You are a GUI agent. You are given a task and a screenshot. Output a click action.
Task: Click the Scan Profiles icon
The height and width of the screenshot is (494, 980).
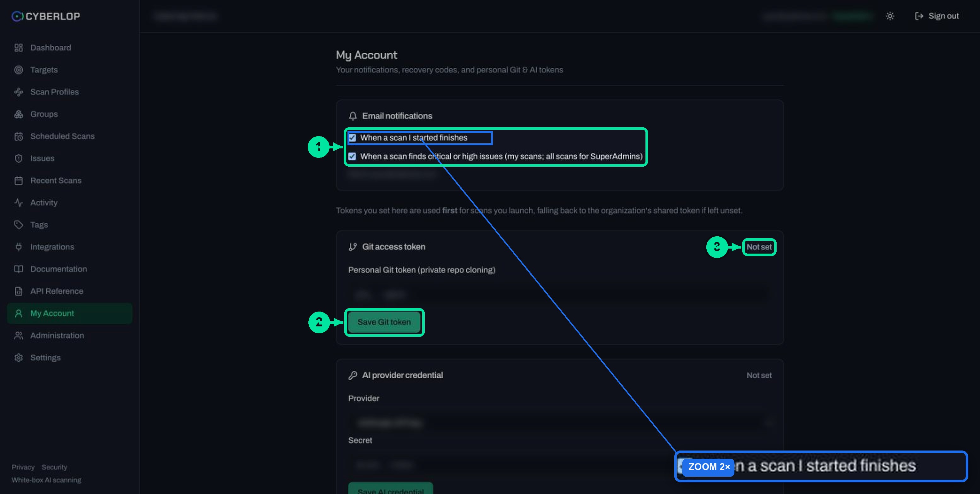[19, 92]
